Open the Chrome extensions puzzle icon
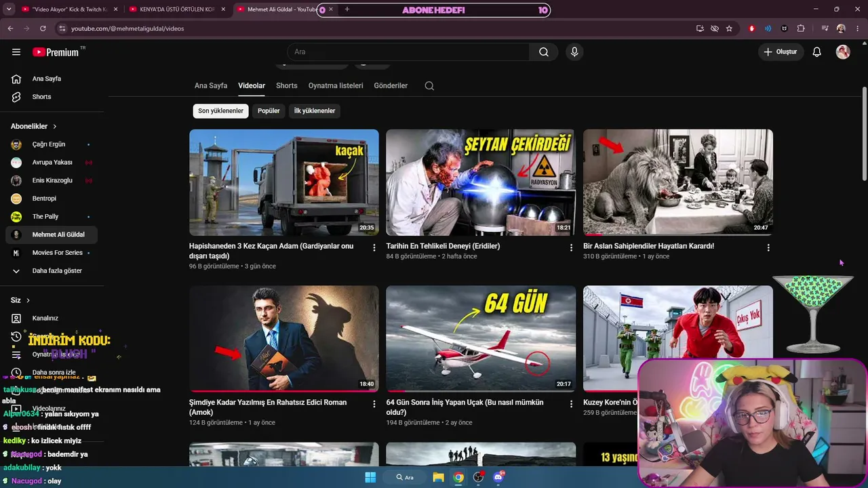The height and width of the screenshot is (488, 868). pyautogui.click(x=801, y=28)
